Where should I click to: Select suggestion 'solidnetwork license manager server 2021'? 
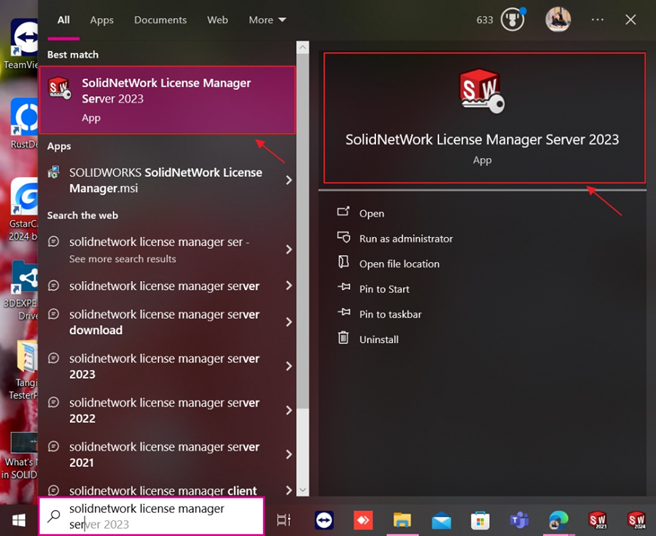click(x=167, y=454)
